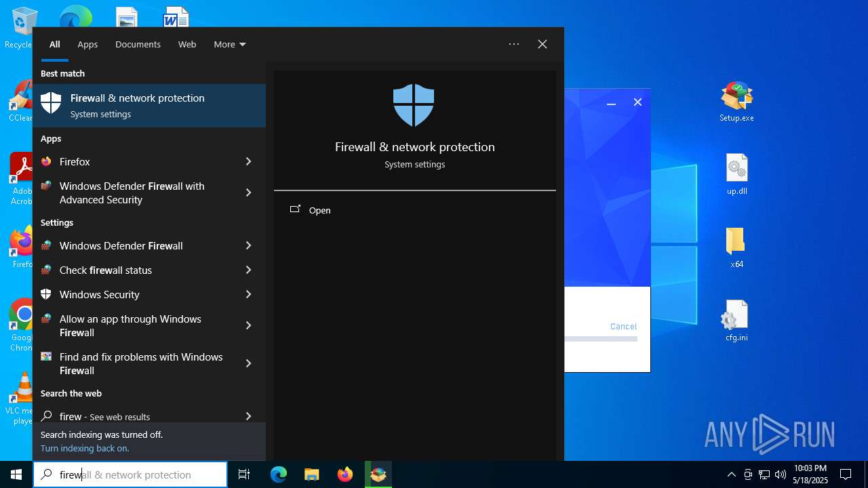Open the volume tray icon
This screenshot has width=868, height=488.
coord(780,474)
